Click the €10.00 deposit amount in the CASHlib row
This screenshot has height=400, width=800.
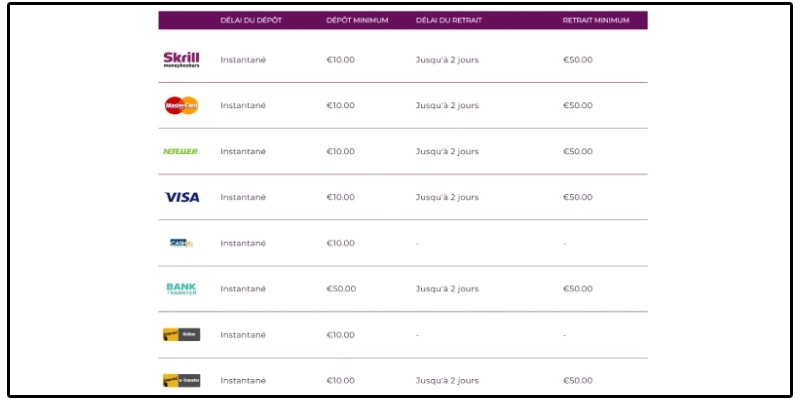(340, 243)
